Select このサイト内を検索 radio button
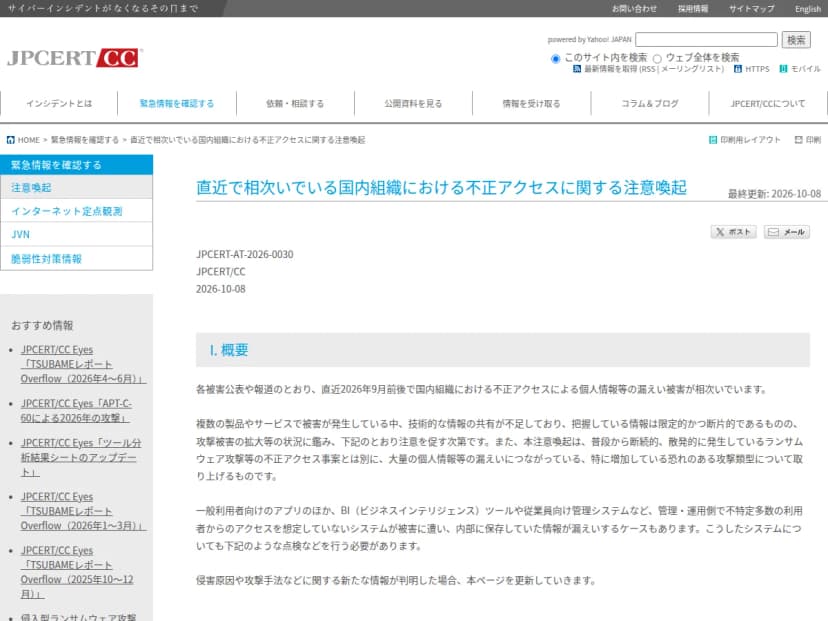 click(555, 59)
